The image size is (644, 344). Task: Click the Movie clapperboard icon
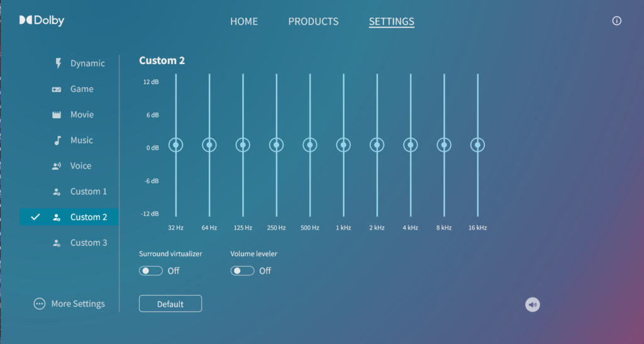point(57,115)
